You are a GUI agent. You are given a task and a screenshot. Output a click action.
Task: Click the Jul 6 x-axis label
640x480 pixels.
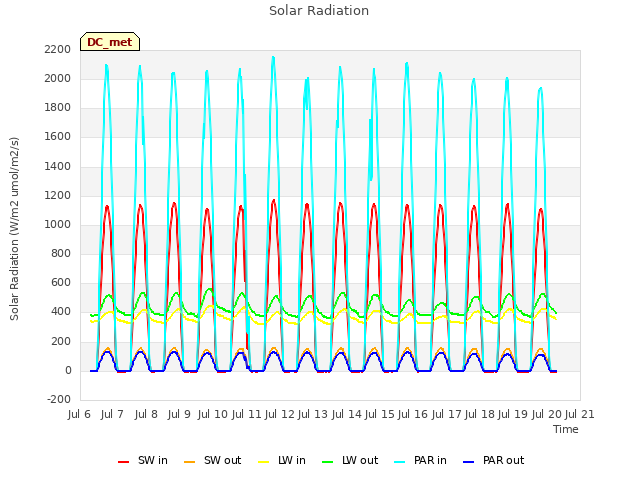pos(79,414)
